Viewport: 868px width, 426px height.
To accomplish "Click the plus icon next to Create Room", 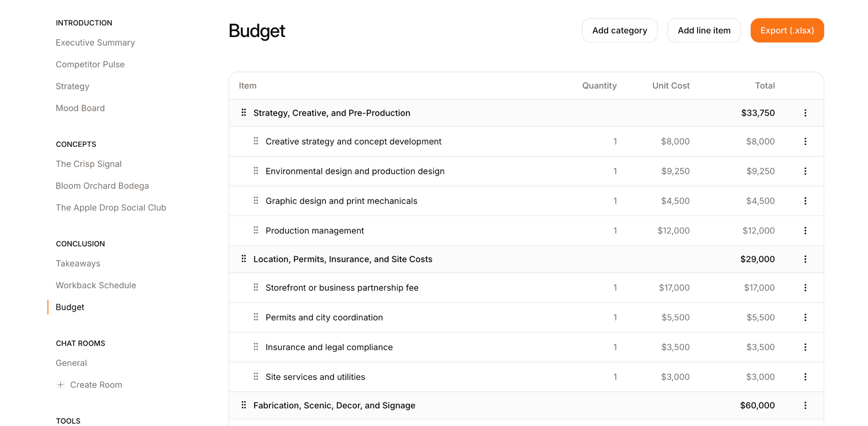I will pos(61,385).
